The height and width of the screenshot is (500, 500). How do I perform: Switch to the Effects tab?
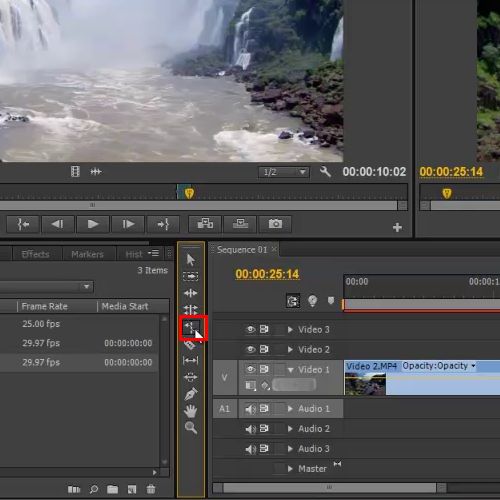pyautogui.click(x=35, y=254)
